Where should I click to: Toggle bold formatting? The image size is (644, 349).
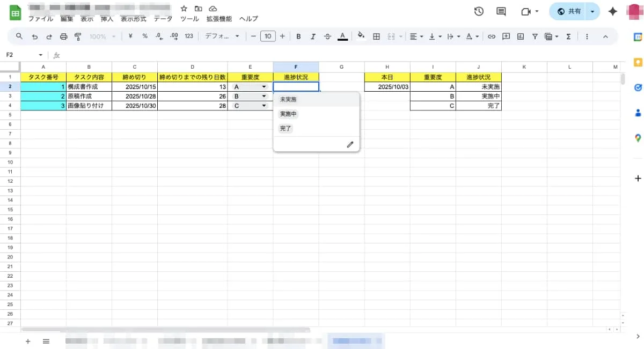tap(298, 36)
